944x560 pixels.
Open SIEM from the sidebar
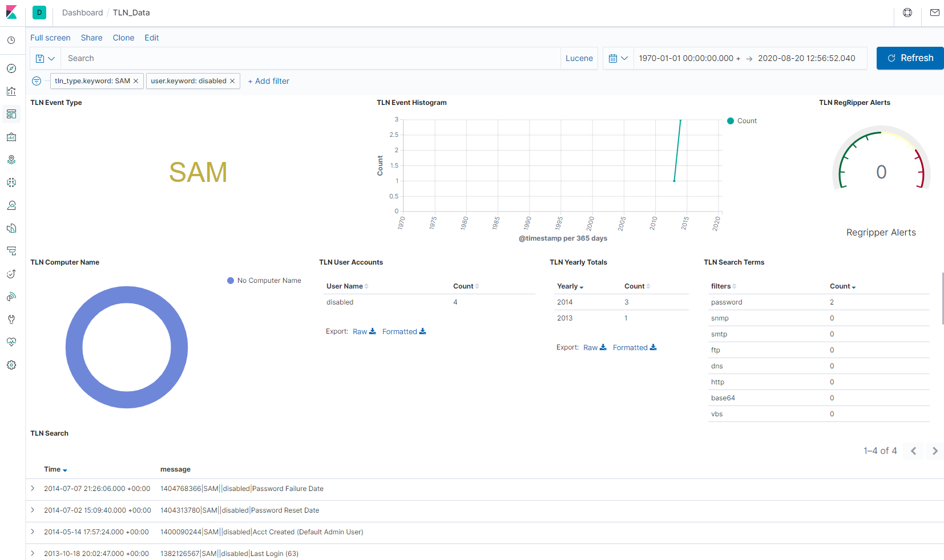click(x=11, y=297)
